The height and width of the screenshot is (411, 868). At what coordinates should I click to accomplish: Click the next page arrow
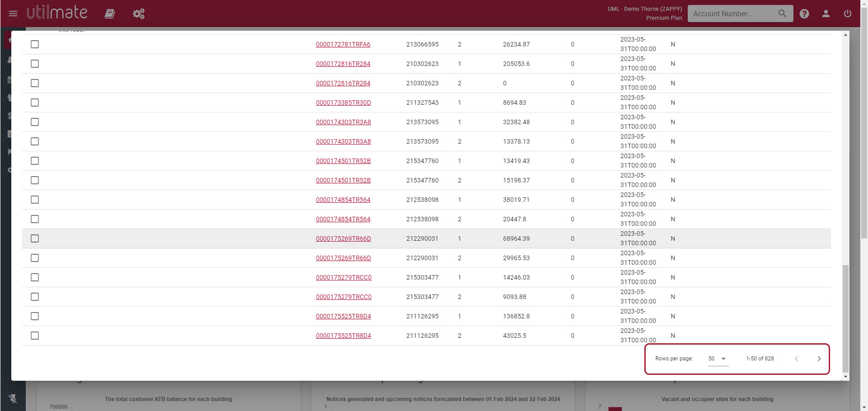pos(819,359)
